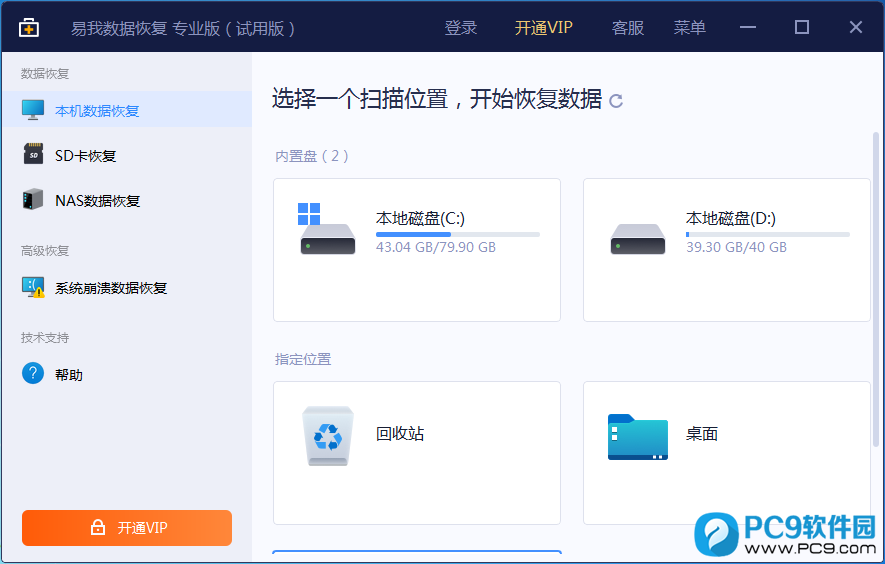The height and width of the screenshot is (564, 885).
Task: Select the 本机数据恢复 monitor icon
Action: 33,110
